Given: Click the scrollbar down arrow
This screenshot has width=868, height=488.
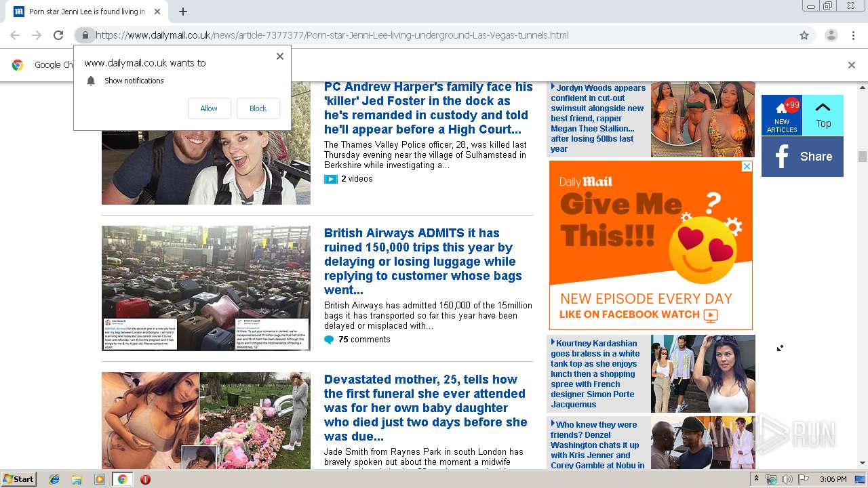Looking at the screenshot, I should pos(863,464).
